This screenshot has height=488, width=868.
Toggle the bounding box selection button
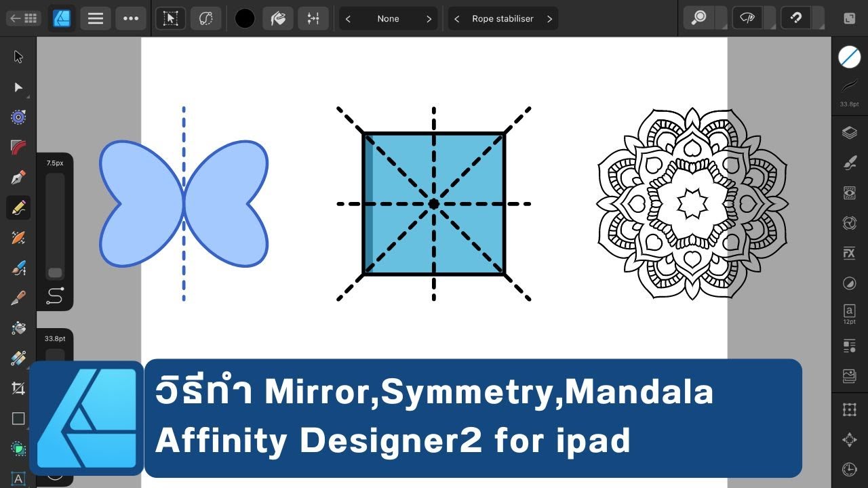pos(170,18)
